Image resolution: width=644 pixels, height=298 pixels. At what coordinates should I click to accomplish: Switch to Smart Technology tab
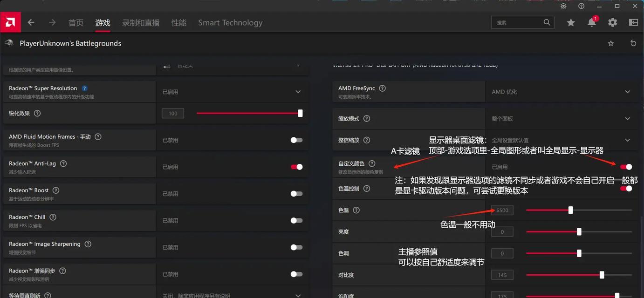pos(230,22)
